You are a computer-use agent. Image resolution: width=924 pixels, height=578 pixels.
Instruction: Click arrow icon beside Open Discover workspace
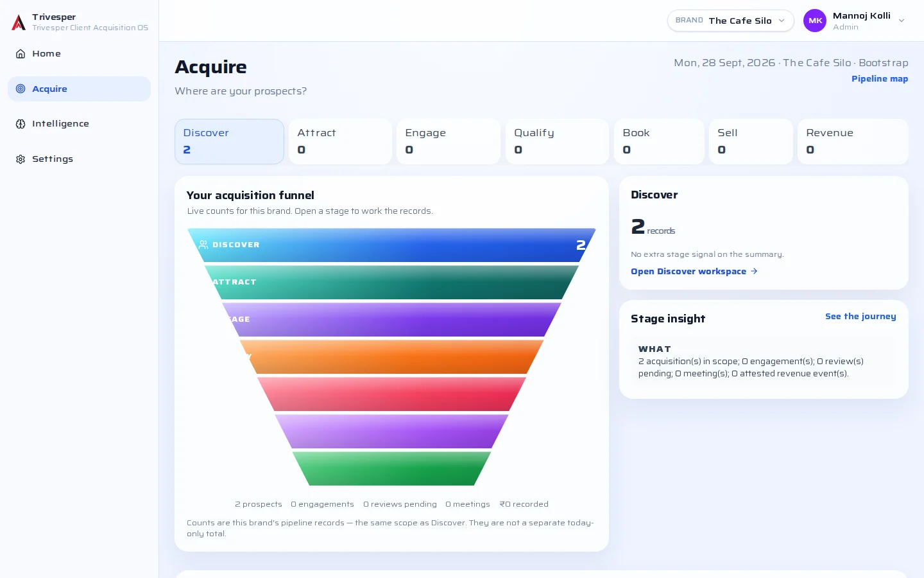click(x=754, y=272)
